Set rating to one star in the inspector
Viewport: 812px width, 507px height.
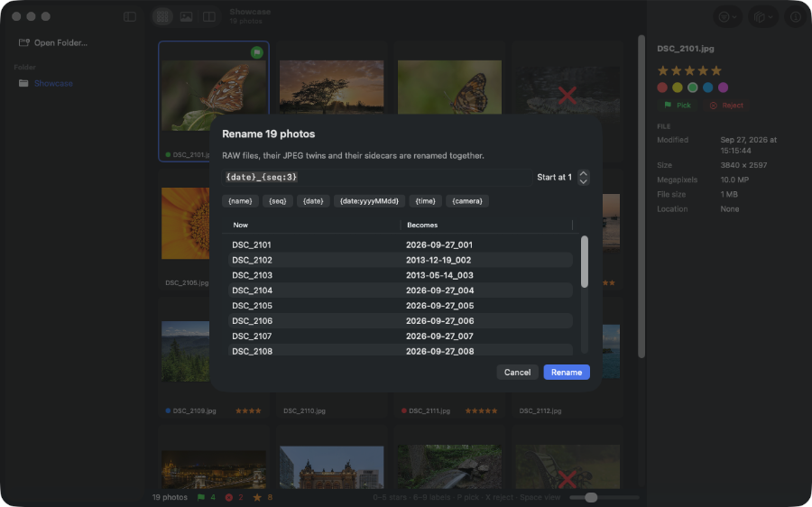tap(662, 70)
